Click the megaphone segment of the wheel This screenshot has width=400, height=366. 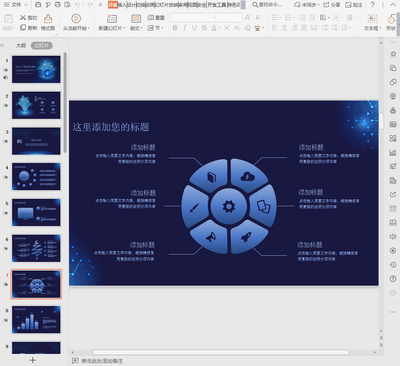pos(210,237)
